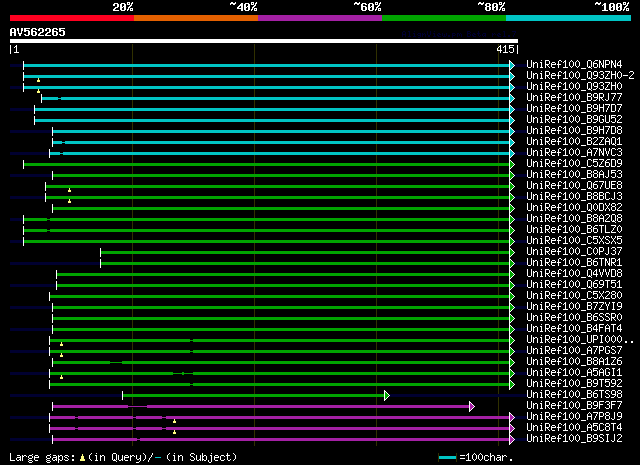Select the UniRef100_B6TS98 label
The width and height of the screenshot is (640, 465).
click(574, 395)
